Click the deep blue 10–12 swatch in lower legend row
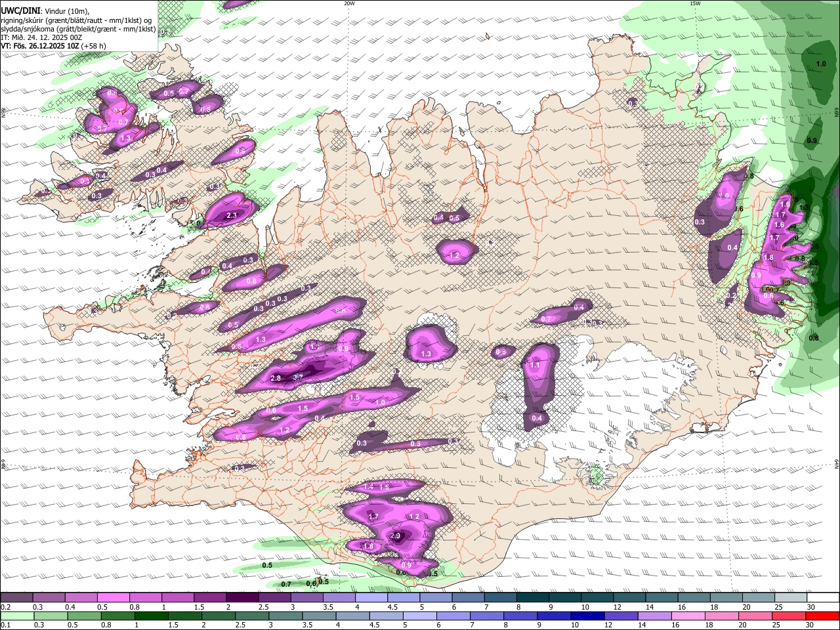Screen dimensions: 840x630 click(587, 616)
